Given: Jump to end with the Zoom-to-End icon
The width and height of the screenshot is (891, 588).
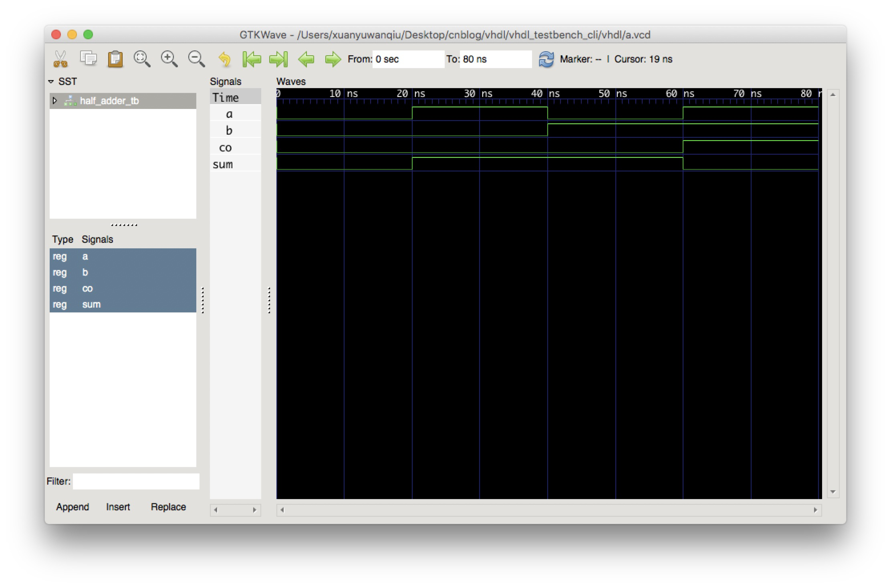Looking at the screenshot, I should (x=279, y=59).
